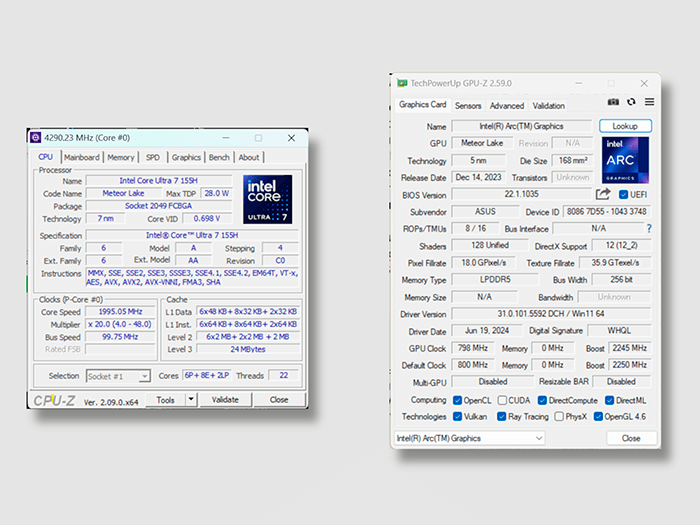The width and height of the screenshot is (700, 525).
Task: Click the GPU Clock value 798 MHz
Action: coord(473,348)
